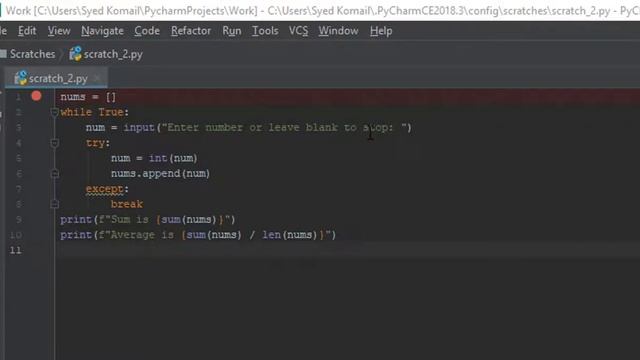
Task: Click fold end marker beside break line
Action: coord(54,204)
